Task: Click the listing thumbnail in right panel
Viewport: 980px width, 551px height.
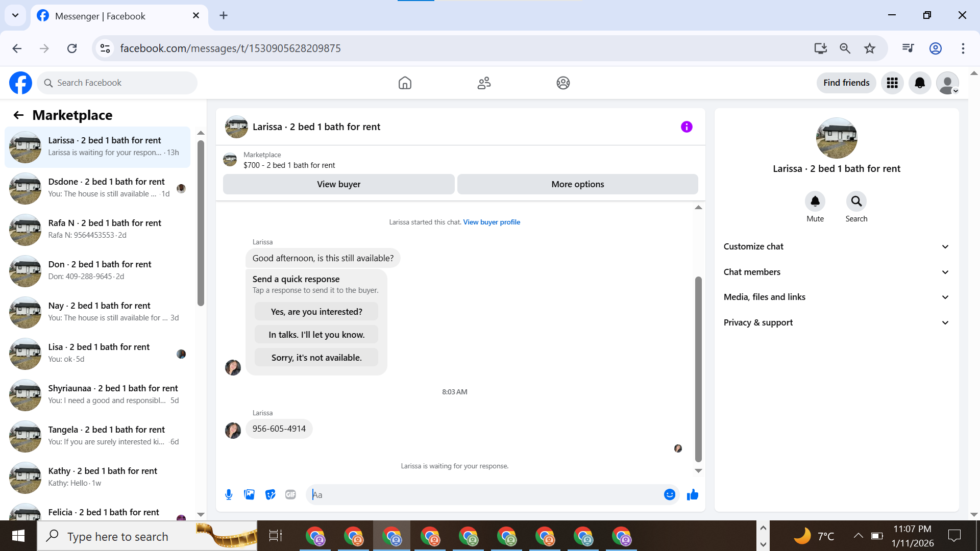Action: click(837, 138)
